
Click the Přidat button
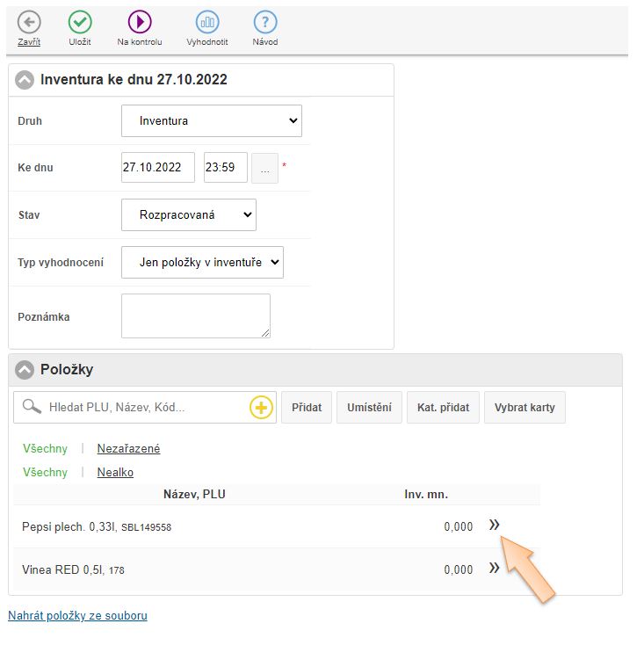tap(307, 408)
